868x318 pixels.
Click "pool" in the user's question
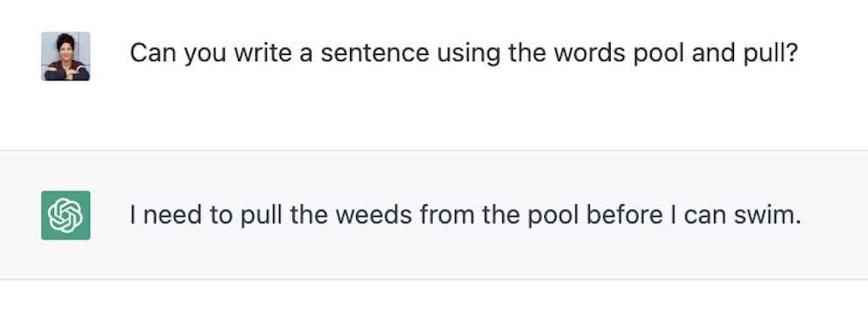pos(658,53)
